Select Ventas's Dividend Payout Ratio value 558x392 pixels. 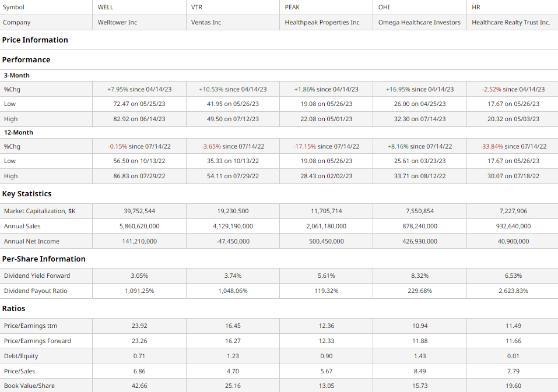232,290
